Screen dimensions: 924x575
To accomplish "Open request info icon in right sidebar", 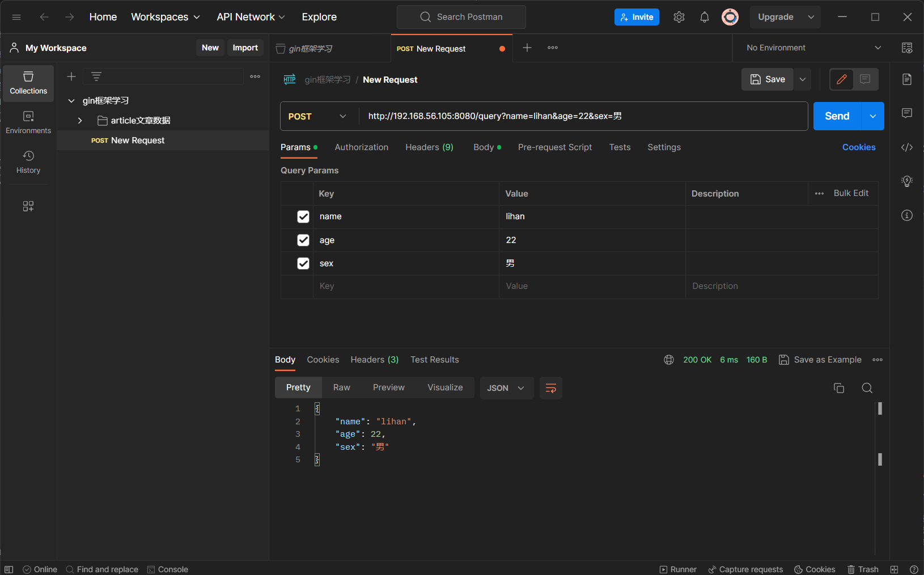I will 907,215.
